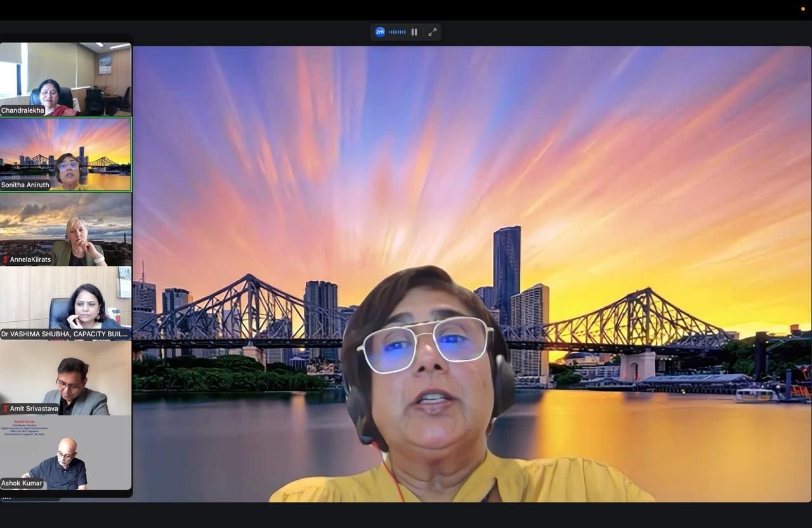Image resolution: width=812 pixels, height=528 pixels.
Task: Click the blue Zoom logo icon
Action: tap(380, 32)
